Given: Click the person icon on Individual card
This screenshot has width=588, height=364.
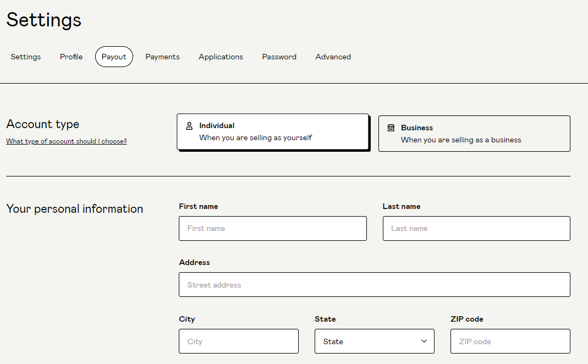Looking at the screenshot, I should point(189,126).
